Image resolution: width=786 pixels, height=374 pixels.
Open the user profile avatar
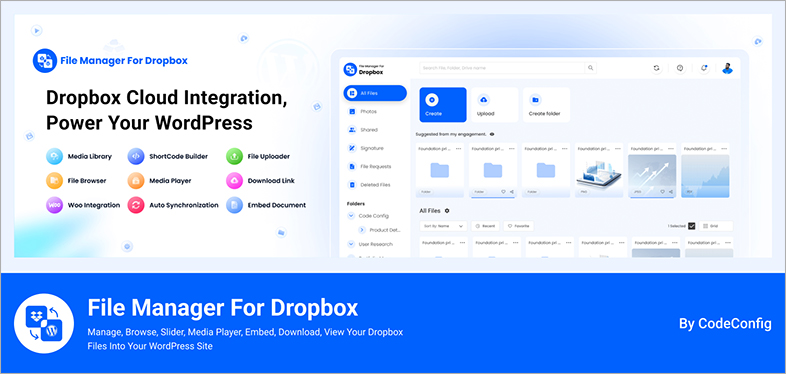(727, 68)
